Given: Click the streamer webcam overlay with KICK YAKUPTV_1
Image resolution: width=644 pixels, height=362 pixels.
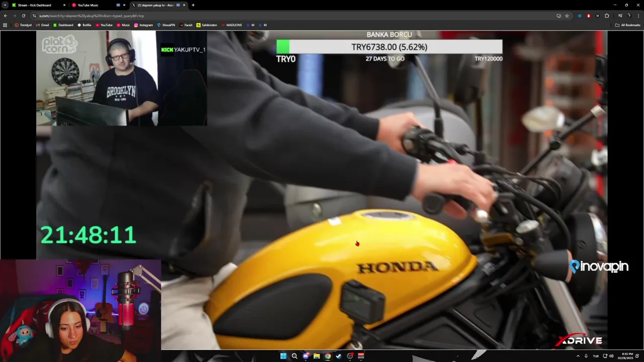Looking at the screenshot, I should click(121, 78).
